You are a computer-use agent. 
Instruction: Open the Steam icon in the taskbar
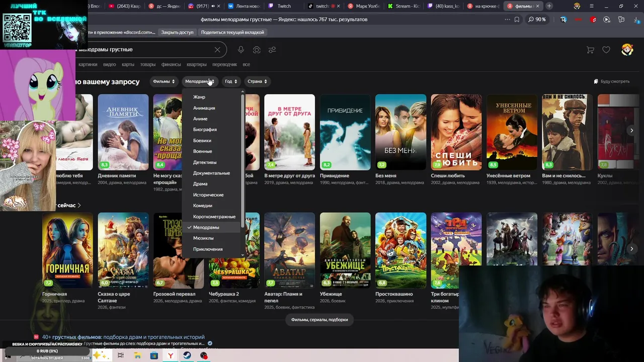coord(187,355)
